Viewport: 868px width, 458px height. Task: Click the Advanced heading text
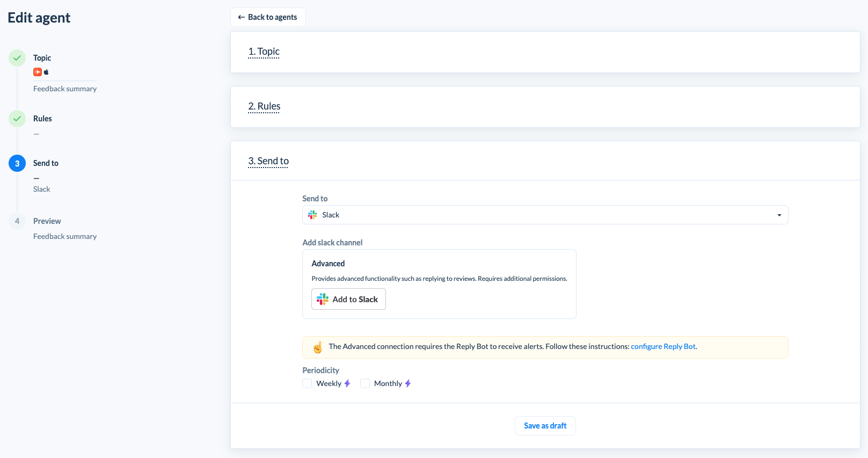click(328, 264)
